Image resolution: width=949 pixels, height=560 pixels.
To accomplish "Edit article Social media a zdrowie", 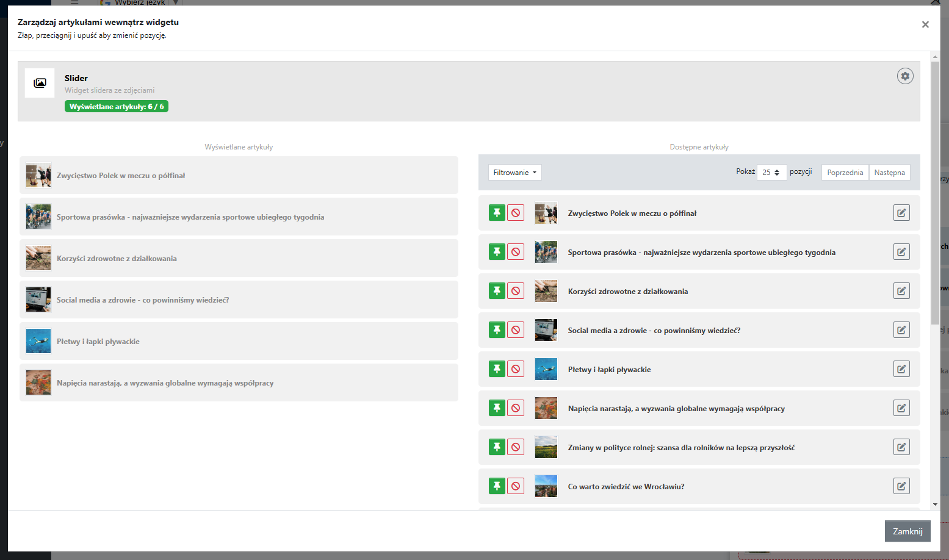I will tap(901, 330).
